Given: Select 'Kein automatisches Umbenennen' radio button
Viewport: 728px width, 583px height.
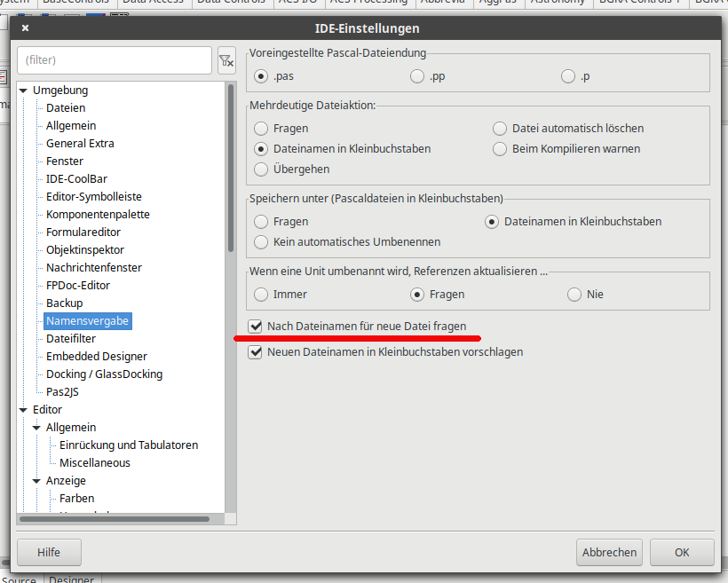Looking at the screenshot, I should [x=261, y=241].
